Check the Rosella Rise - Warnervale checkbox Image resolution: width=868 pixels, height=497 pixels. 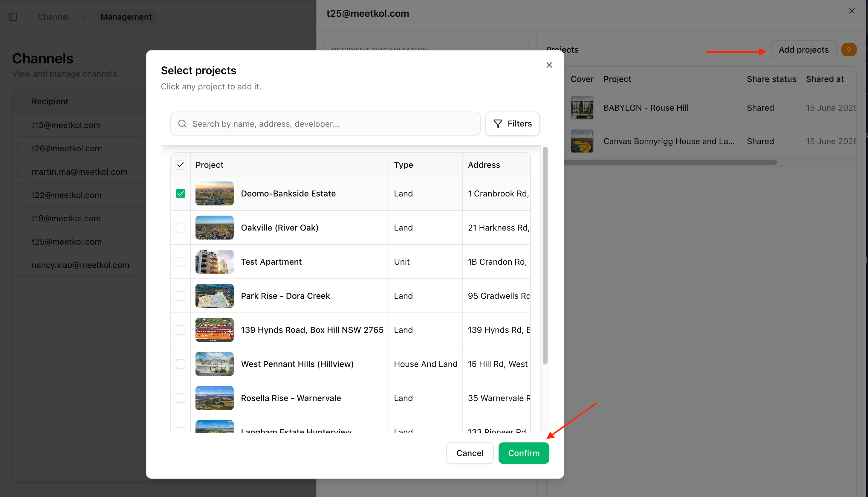(181, 398)
